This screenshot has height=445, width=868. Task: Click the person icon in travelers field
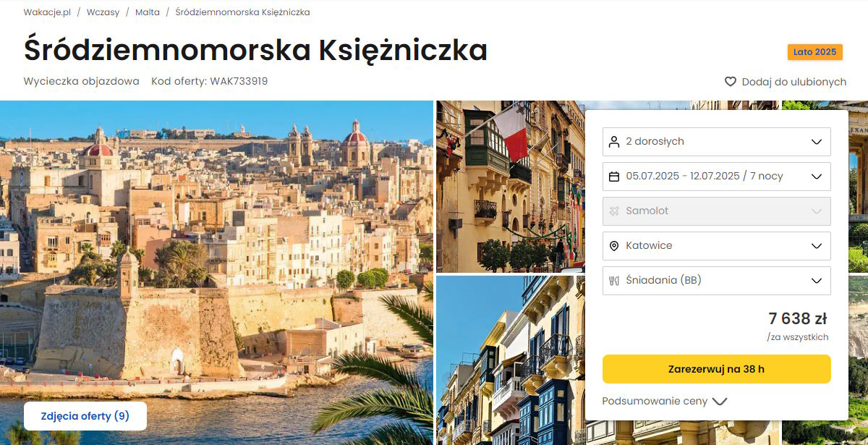(x=614, y=142)
